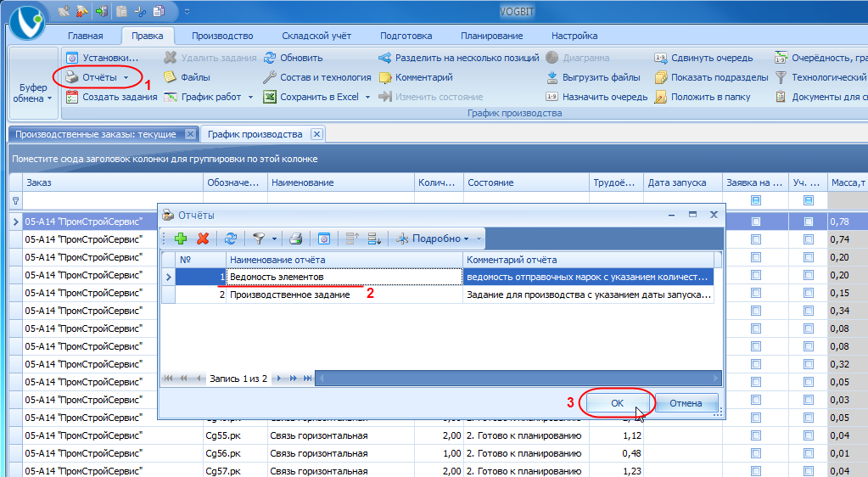Toggle Уч. checkbox in row with mass 0,01

pos(809,453)
